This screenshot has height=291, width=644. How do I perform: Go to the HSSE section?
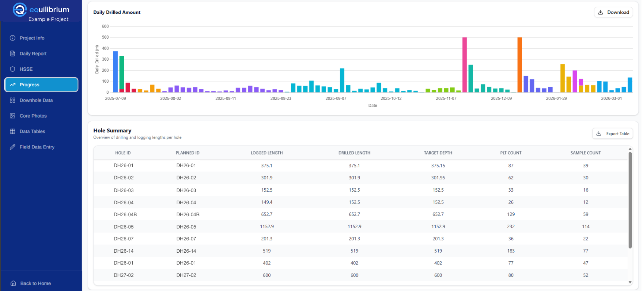tap(41, 69)
